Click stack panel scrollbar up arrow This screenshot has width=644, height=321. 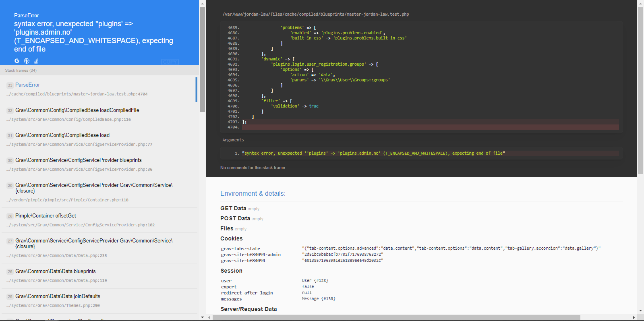click(202, 3)
